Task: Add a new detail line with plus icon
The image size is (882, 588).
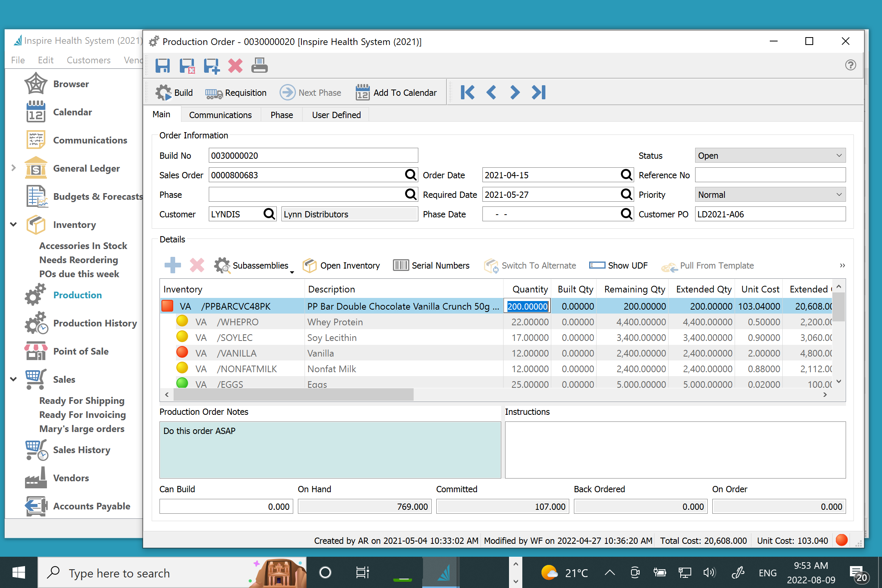Action: 172,265
